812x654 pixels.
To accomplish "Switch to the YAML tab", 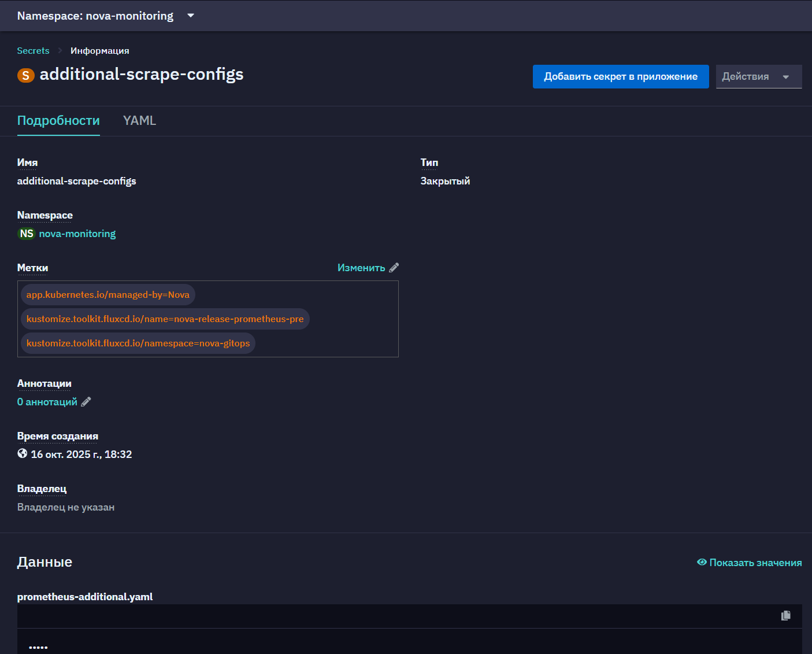I will click(139, 120).
